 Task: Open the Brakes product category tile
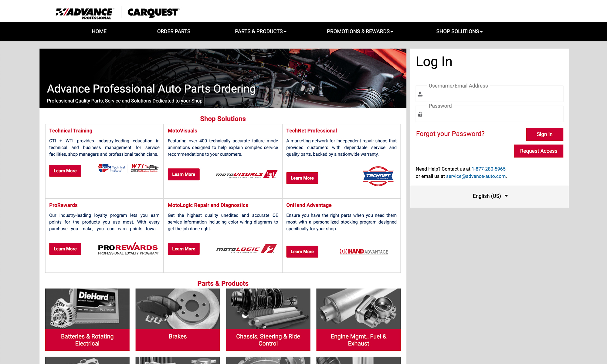(178, 319)
